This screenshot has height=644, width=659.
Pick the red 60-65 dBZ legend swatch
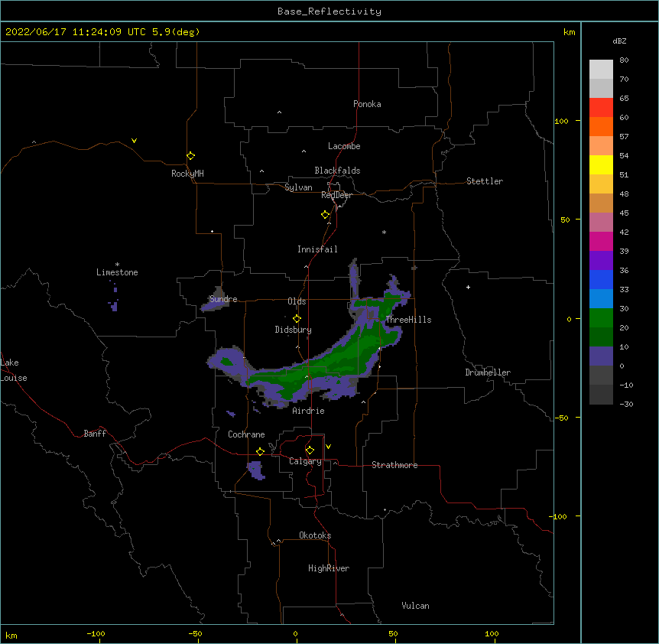[601, 108]
